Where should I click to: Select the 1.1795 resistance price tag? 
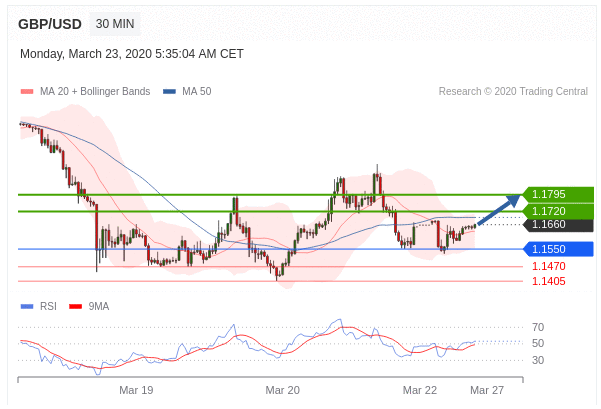[x=557, y=194]
